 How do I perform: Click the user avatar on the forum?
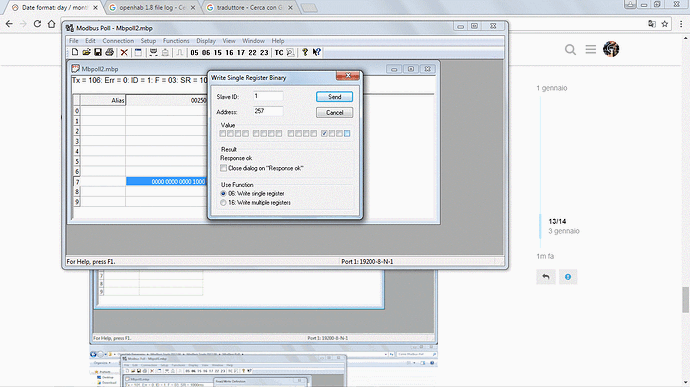[611, 49]
